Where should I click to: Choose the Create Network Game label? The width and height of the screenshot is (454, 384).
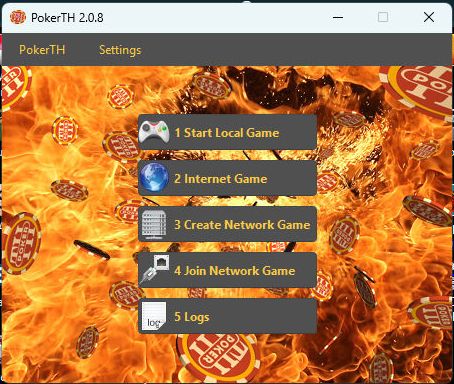point(242,224)
